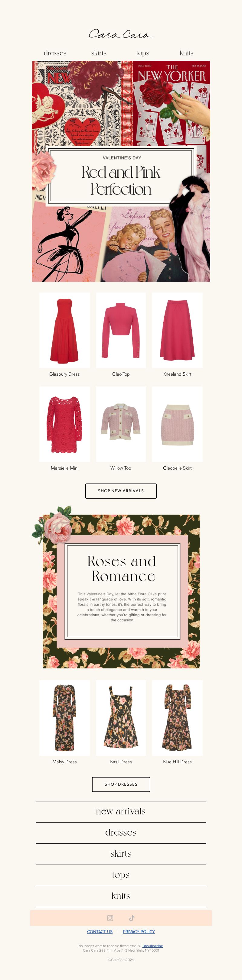Click the Cara Cara script logo
This screenshot has height=980, width=242.
[121, 34]
